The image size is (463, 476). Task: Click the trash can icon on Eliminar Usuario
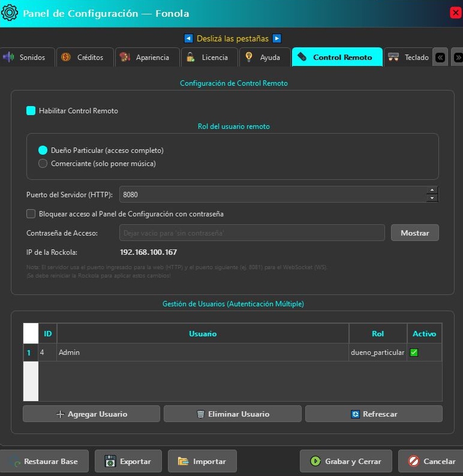[200, 414]
